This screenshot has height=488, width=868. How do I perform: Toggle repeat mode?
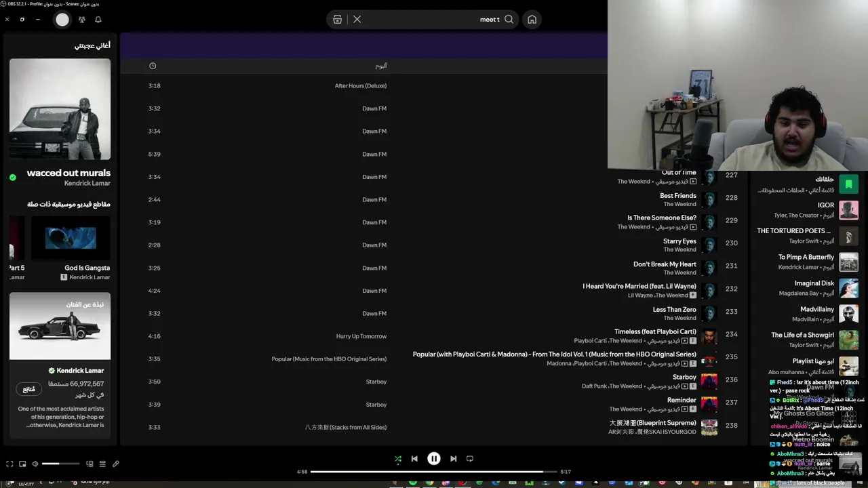[x=469, y=459]
